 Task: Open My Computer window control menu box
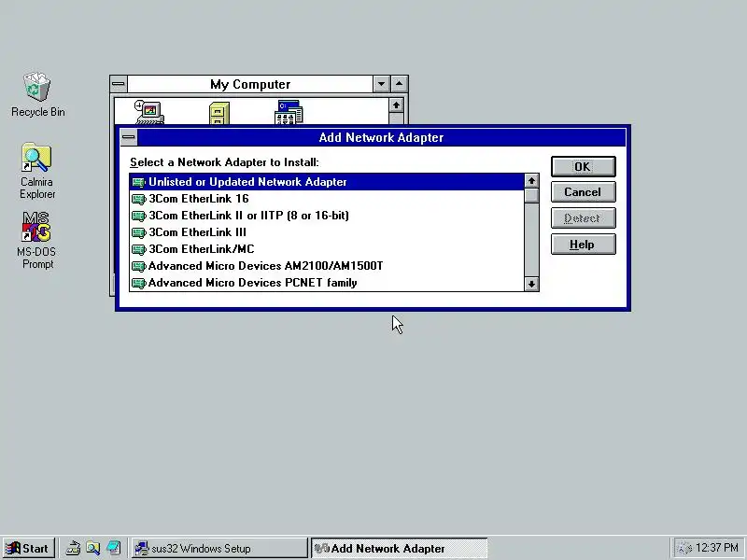[119, 84]
